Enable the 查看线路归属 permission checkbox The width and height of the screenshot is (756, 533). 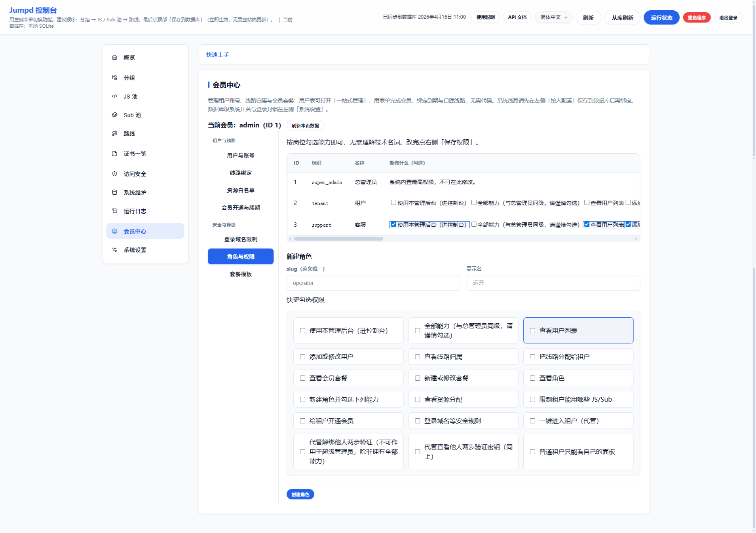[418, 357]
